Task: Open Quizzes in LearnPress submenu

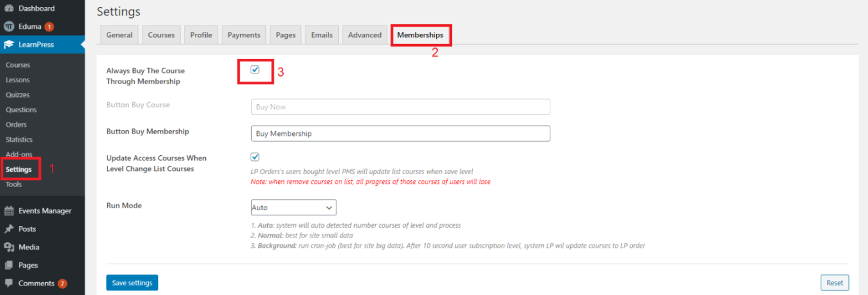Action: click(18, 95)
